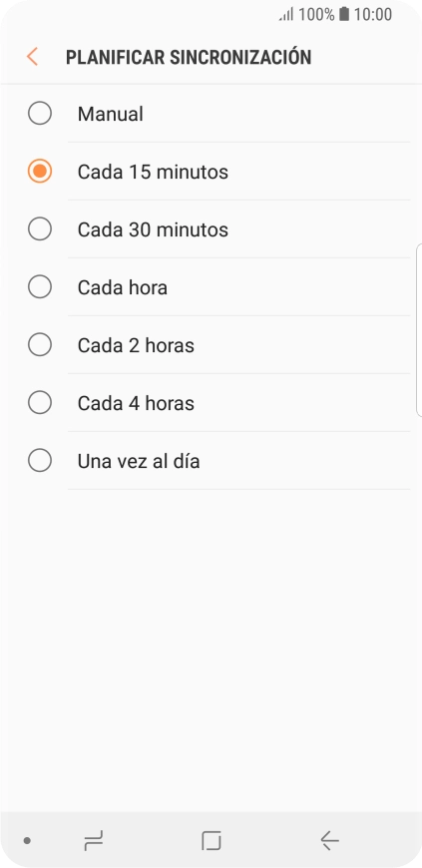
Task: Choose the Una vez al día label
Action: 139,461
